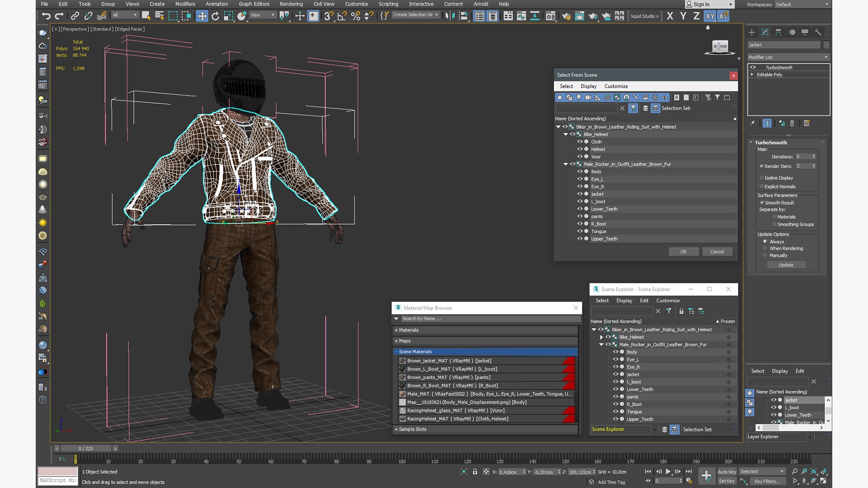Screen dimensions: 868x488
Task: Click the TurboSmooth Update button
Action: (x=786, y=265)
